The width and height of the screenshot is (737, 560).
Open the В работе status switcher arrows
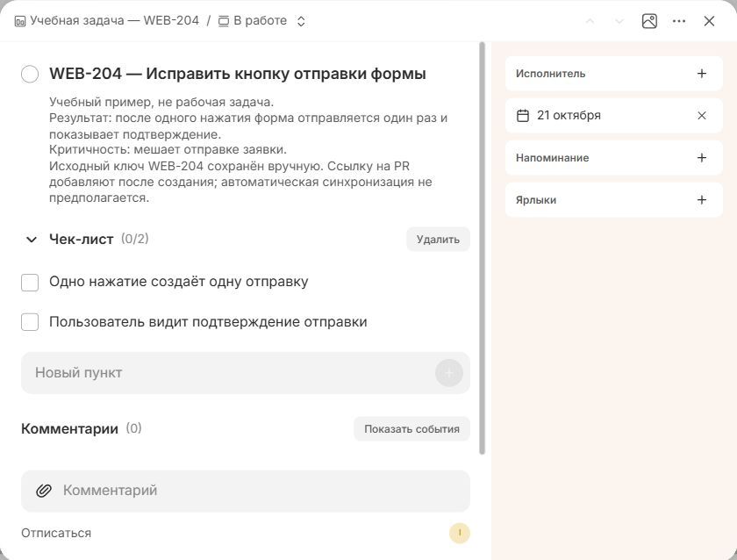click(x=301, y=21)
